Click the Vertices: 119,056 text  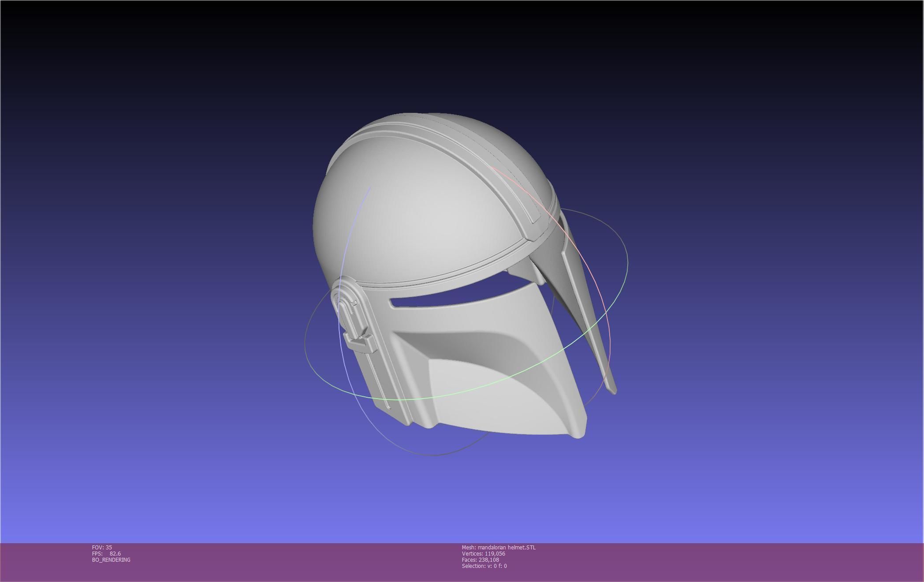coord(483,553)
